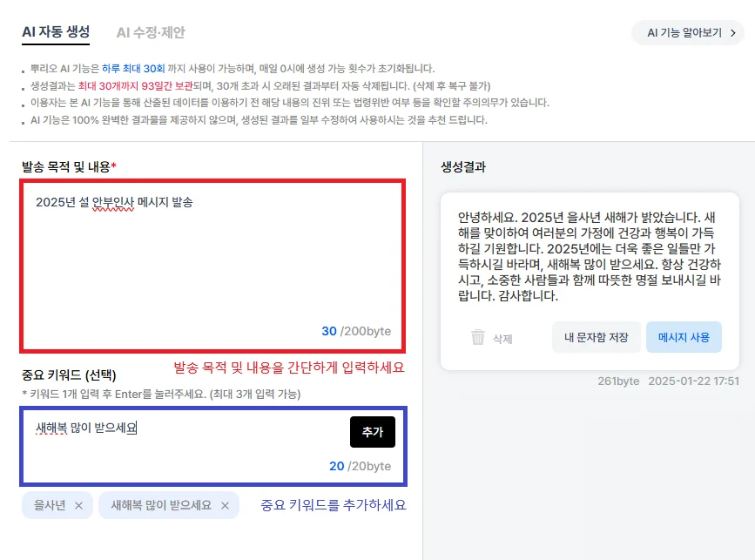This screenshot has height=560, width=755.
Task: Switch to the AI 자동 생성 tab
Action: (56, 33)
